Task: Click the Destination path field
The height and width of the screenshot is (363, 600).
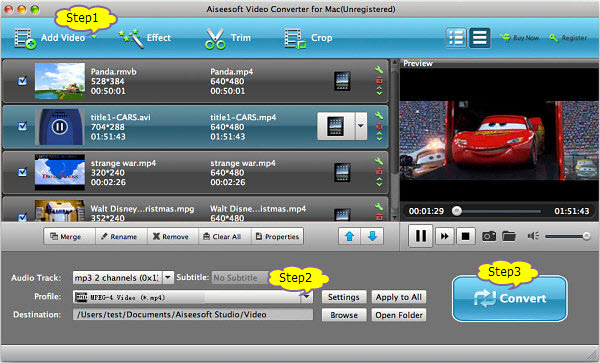Action: click(x=193, y=314)
